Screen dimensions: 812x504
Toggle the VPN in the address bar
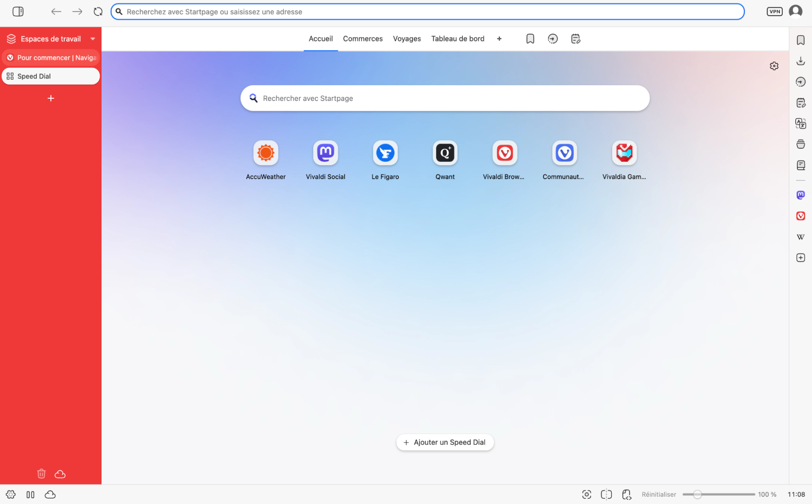(x=774, y=11)
